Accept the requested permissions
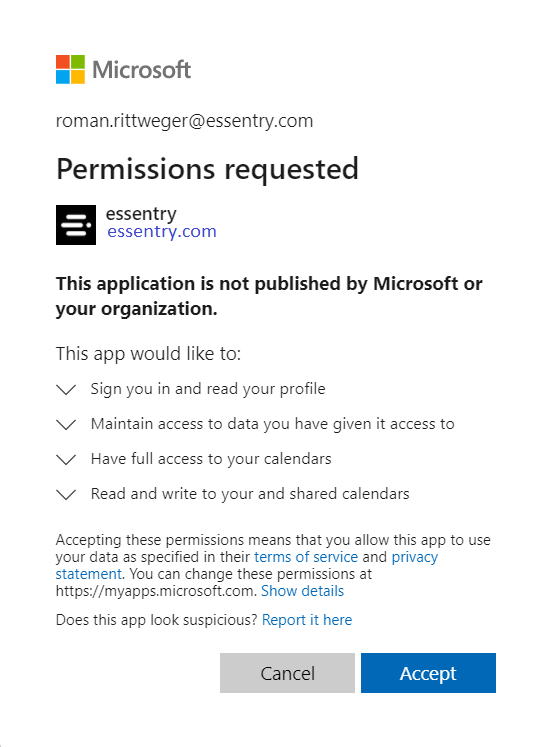The height and width of the screenshot is (747, 547). click(428, 673)
